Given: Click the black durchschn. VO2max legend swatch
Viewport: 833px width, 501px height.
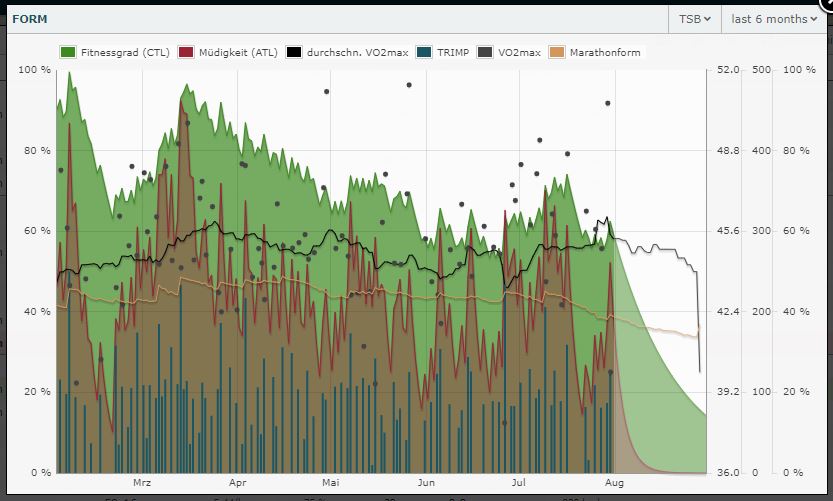Looking at the screenshot, I should pos(294,52).
